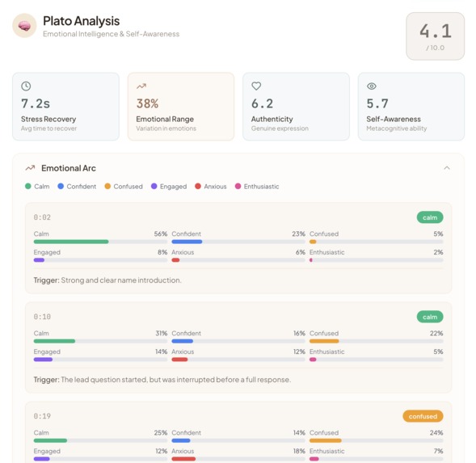Click the 38% Emotional Range value
The width and height of the screenshot is (476, 463).
[147, 103]
